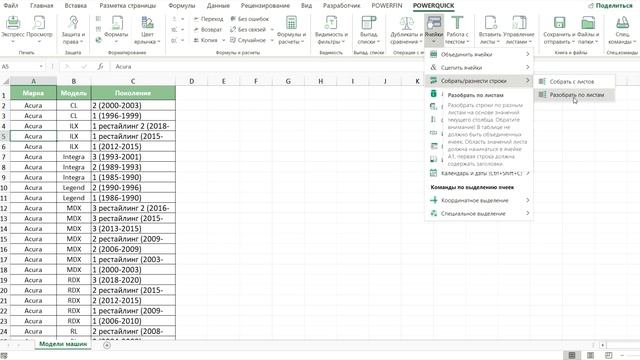Image resolution: width=640 pixels, height=360 pixels.
Task: Open Файлы и папки tool
Action: point(588,29)
